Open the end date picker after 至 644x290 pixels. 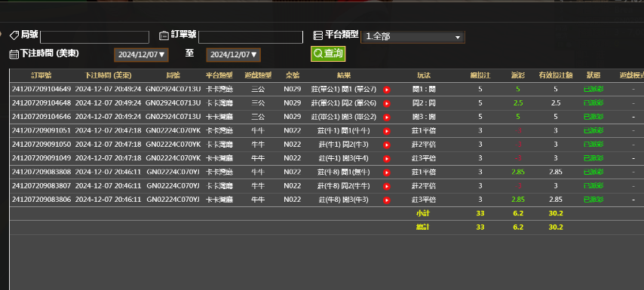233,54
